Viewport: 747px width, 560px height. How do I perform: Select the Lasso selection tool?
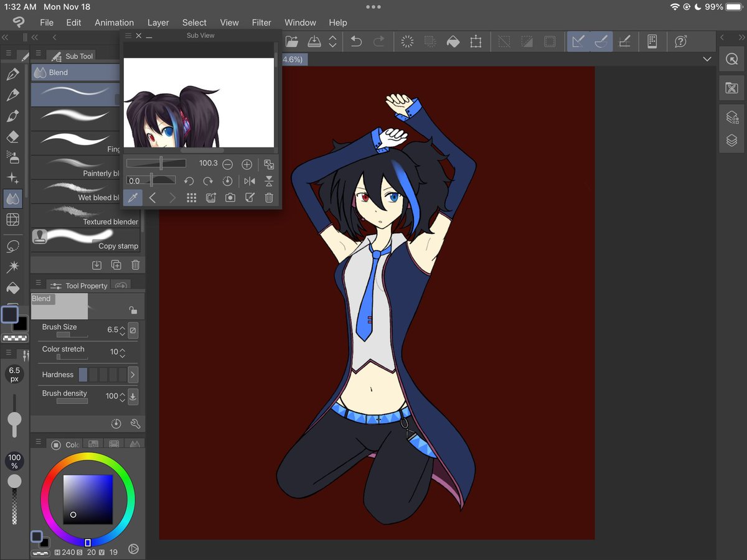click(x=12, y=246)
